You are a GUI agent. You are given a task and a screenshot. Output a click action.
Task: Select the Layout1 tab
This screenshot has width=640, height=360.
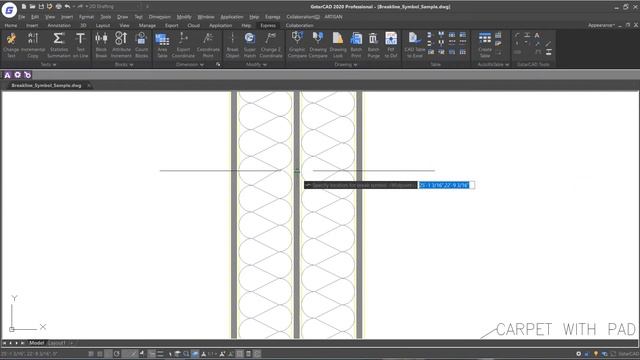pos(57,343)
